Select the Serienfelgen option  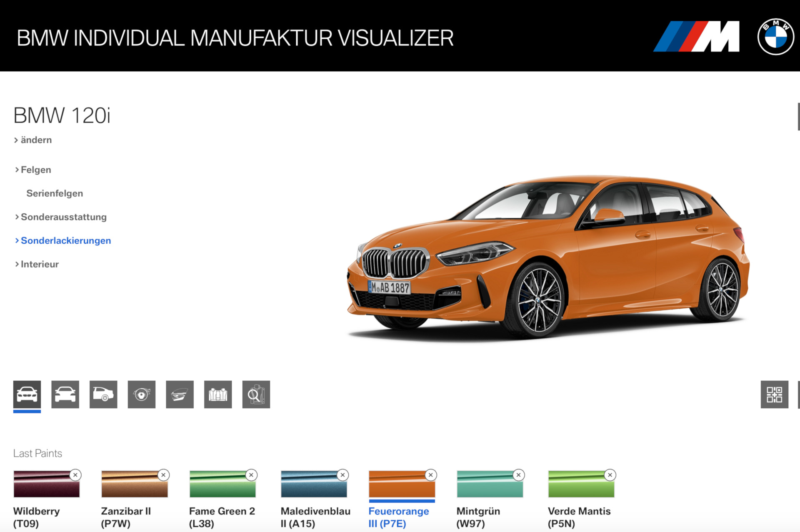55,193
